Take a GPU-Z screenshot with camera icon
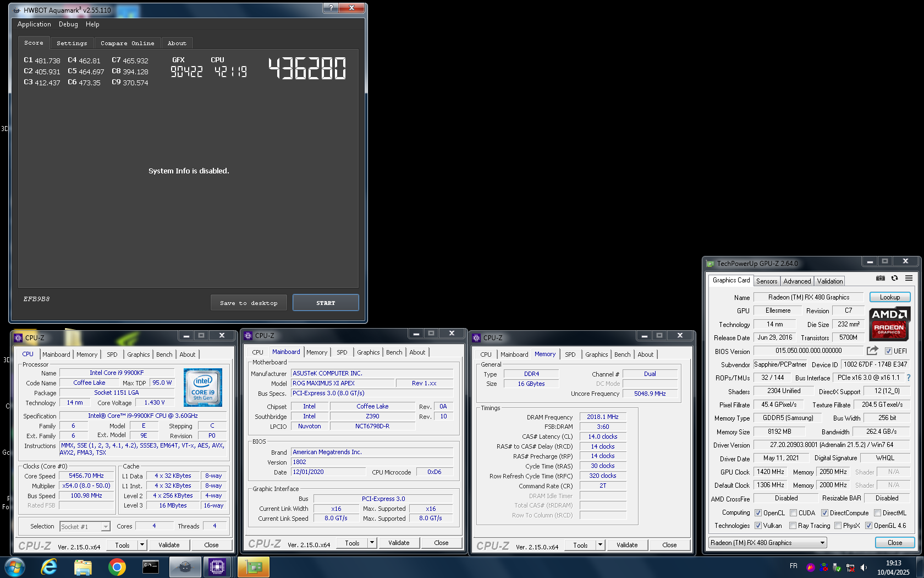924x578 pixels. coord(880,279)
